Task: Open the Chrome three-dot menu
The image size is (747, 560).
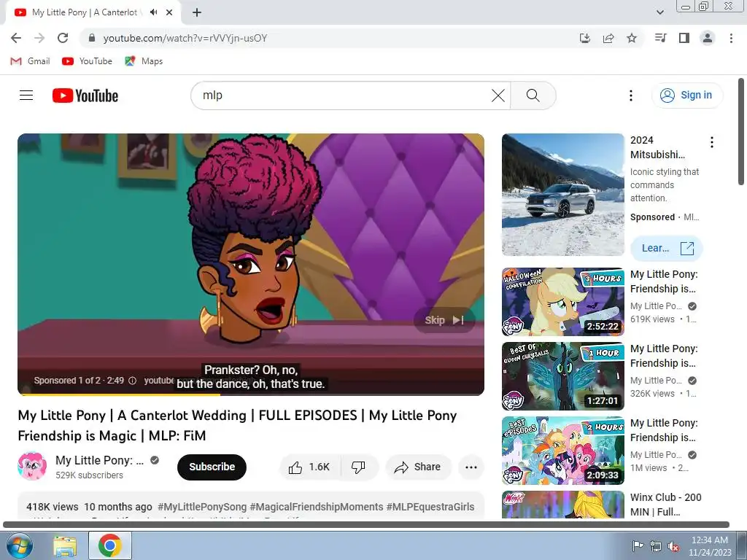Action: pyautogui.click(x=731, y=38)
